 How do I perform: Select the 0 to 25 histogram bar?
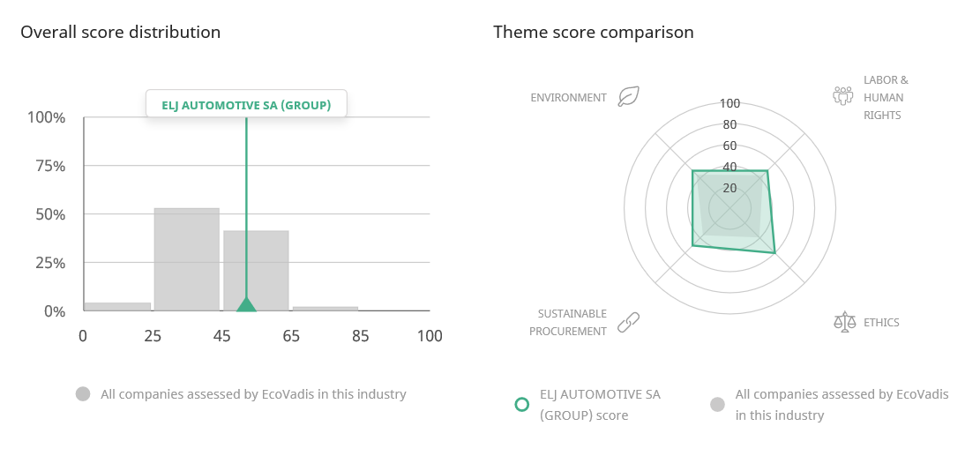tap(117, 307)
